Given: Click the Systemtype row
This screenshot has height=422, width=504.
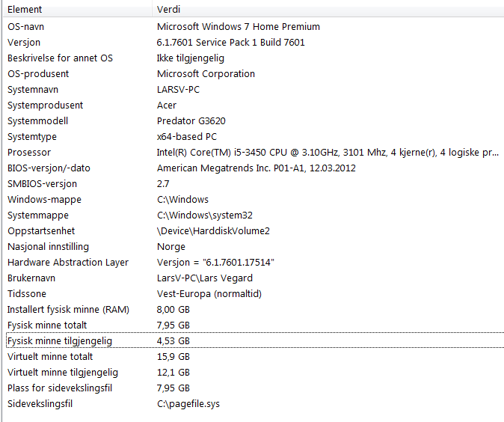Looking at the screenshot, I should point(32,137).
